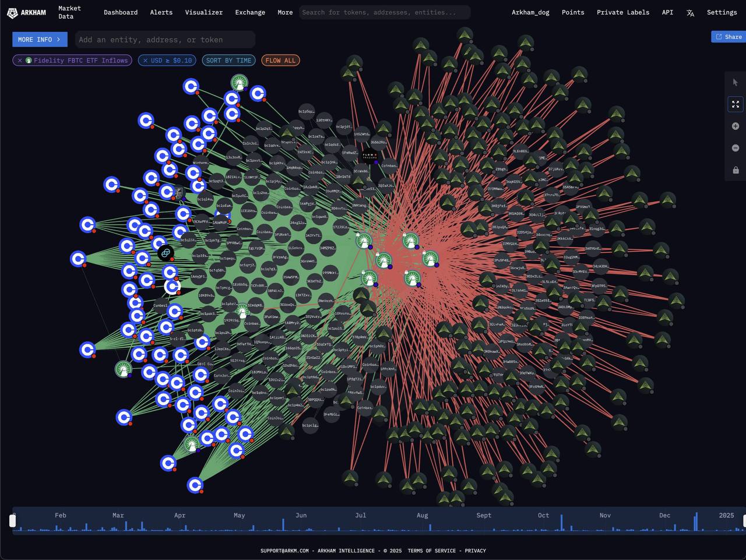Open the Market Data menu
The image size is (746, 560).
pyautogui.click(x=69, y=12)
